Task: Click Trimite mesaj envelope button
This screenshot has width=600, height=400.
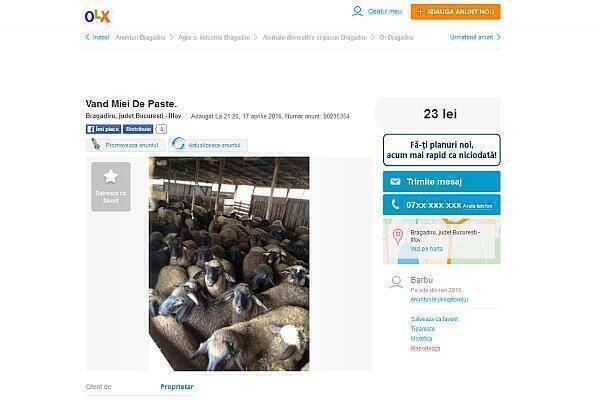Action: pos(442,181)
